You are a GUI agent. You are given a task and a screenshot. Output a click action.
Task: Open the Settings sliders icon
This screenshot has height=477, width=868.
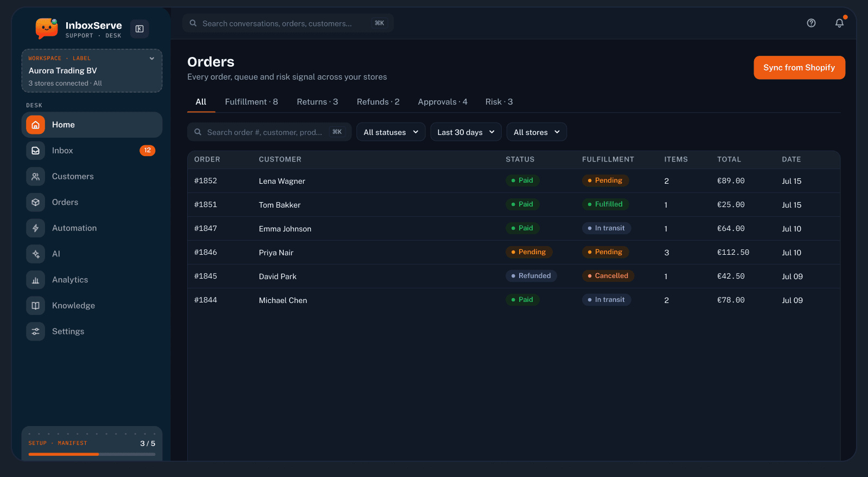point(35,331)
